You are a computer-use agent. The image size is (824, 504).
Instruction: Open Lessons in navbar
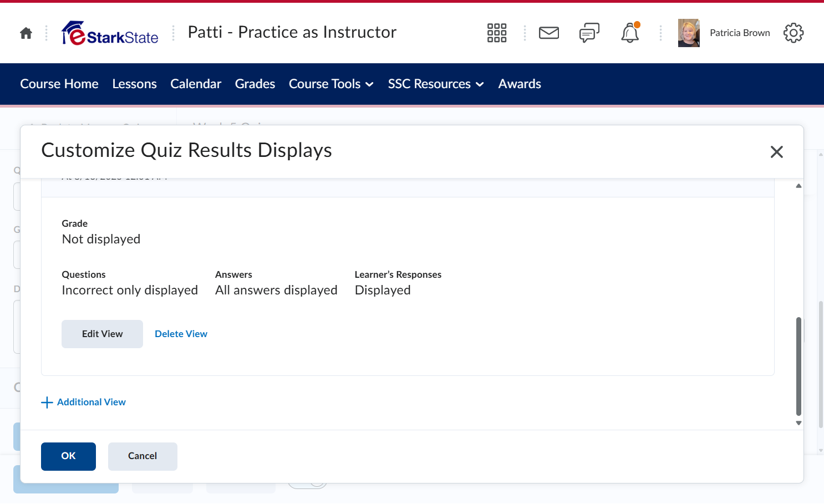134,84
